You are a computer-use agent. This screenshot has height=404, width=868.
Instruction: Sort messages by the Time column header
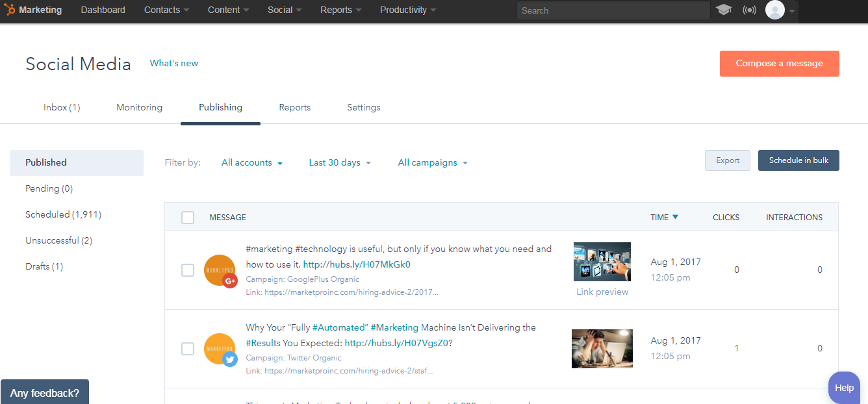point(663,217)
